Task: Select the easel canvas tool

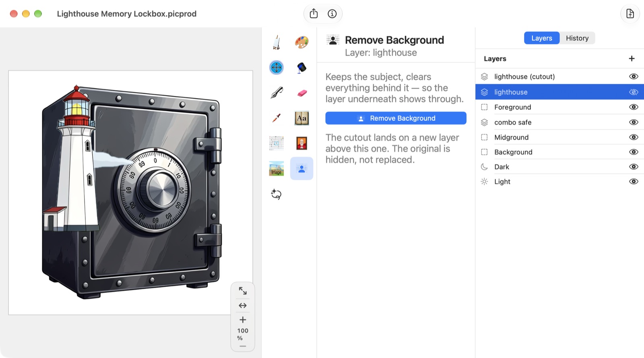Action: click(x=277, y=42)
